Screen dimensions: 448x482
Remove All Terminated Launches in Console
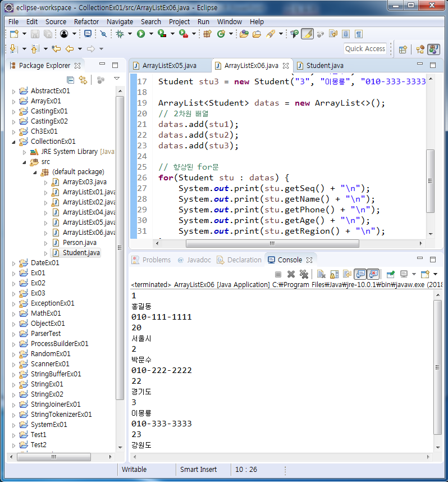pos(304,274)
